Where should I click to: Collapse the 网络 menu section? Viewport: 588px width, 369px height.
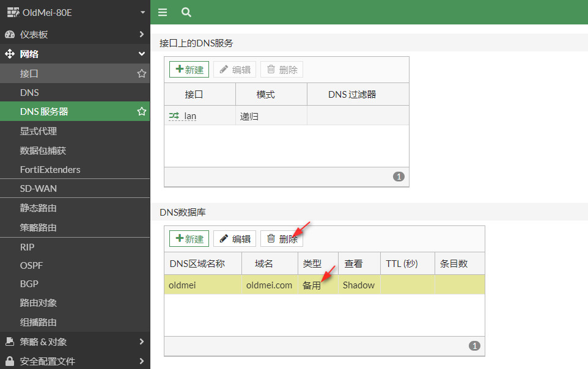[141, 54]
